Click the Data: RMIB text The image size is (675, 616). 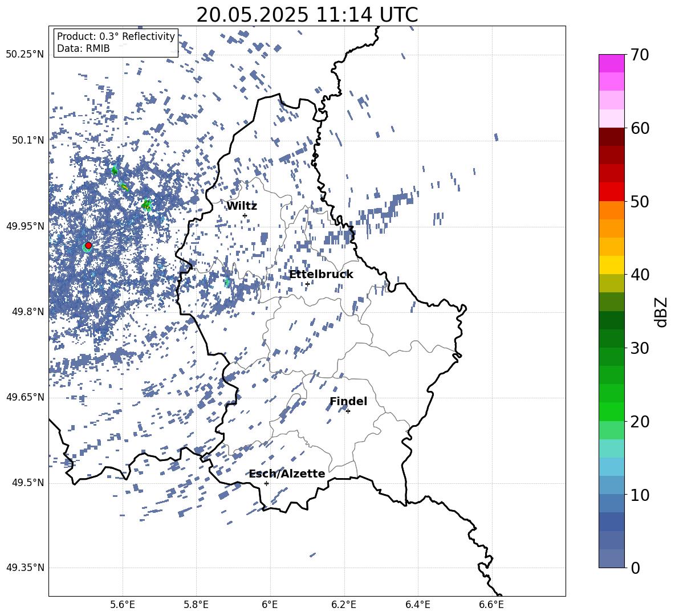coord(83,48)
